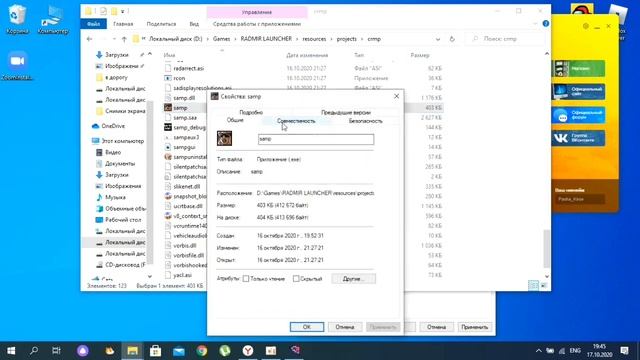640x360 pixels.
Task: Toggle the Скрытый attribute checkbox
Action: 296,279
